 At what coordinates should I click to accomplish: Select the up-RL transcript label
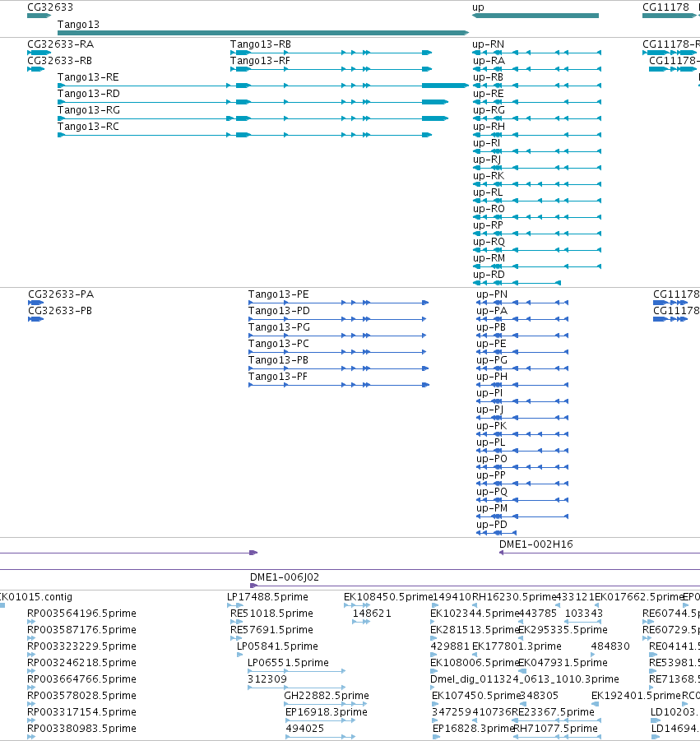coord(488,192)
